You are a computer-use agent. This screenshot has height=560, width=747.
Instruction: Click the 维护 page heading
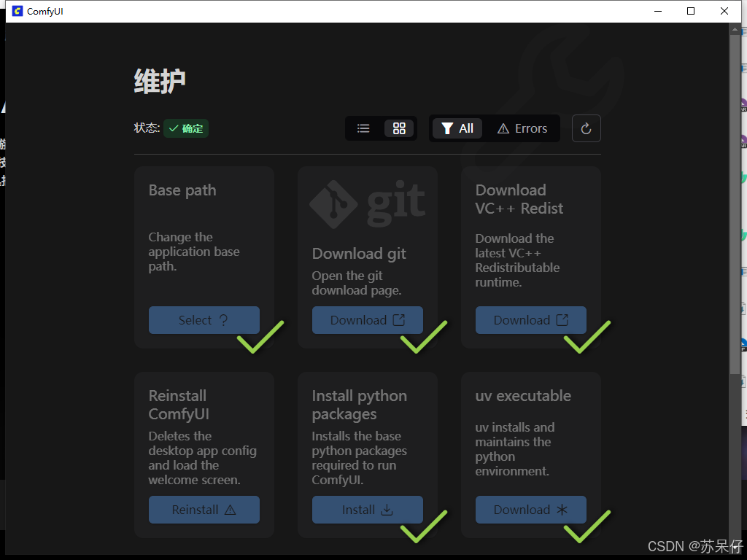pos(160,82)
